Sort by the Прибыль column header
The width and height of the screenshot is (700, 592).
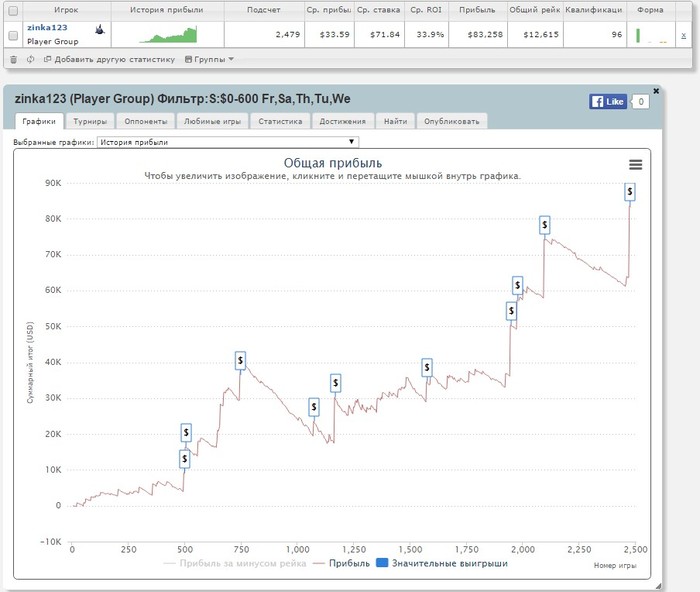tap(477, 9)
